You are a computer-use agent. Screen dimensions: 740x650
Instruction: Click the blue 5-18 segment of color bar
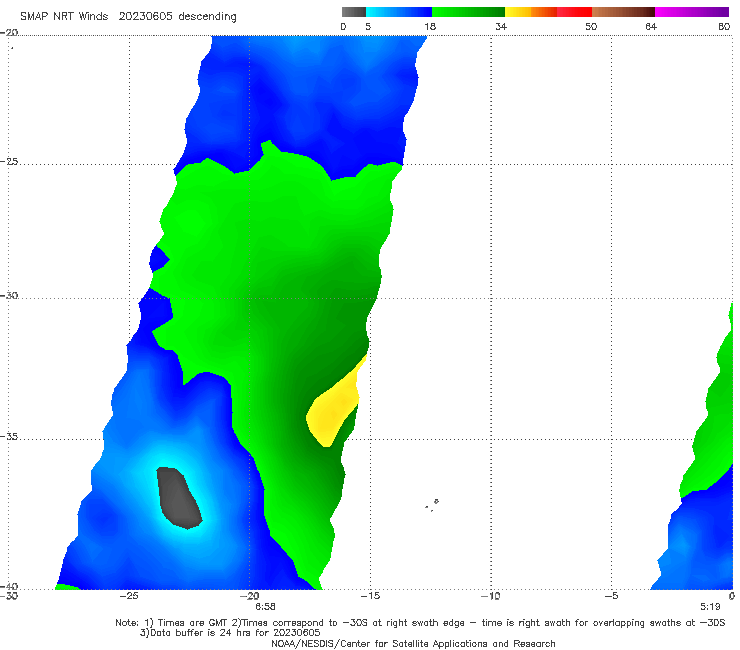tap(399, 12)
